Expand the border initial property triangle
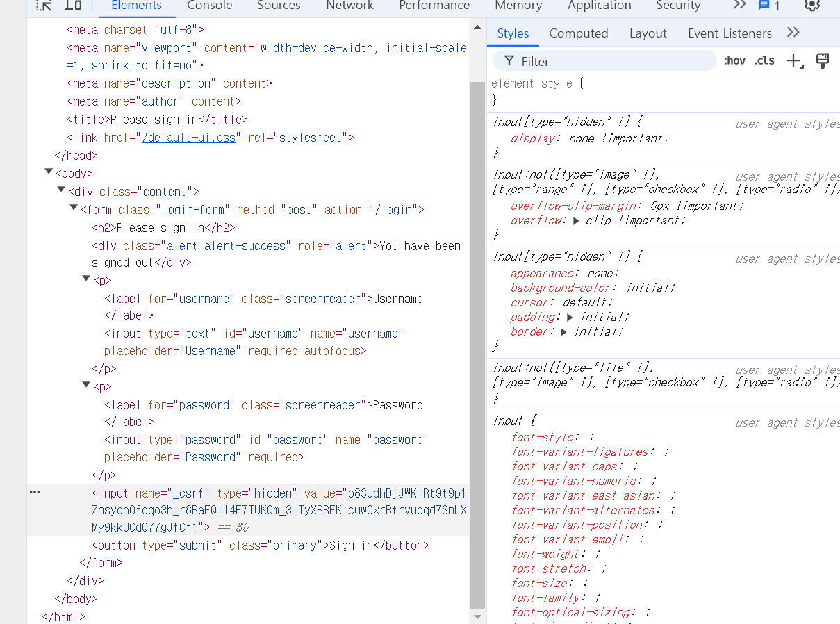Screen dimensions: 840x624 click(x=563, y=332)
